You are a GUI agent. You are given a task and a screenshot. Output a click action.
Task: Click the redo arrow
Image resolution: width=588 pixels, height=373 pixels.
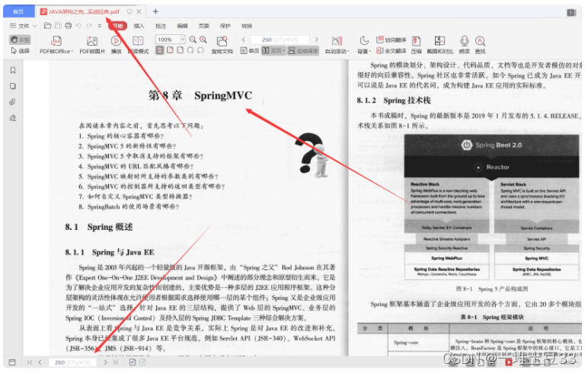89,26
